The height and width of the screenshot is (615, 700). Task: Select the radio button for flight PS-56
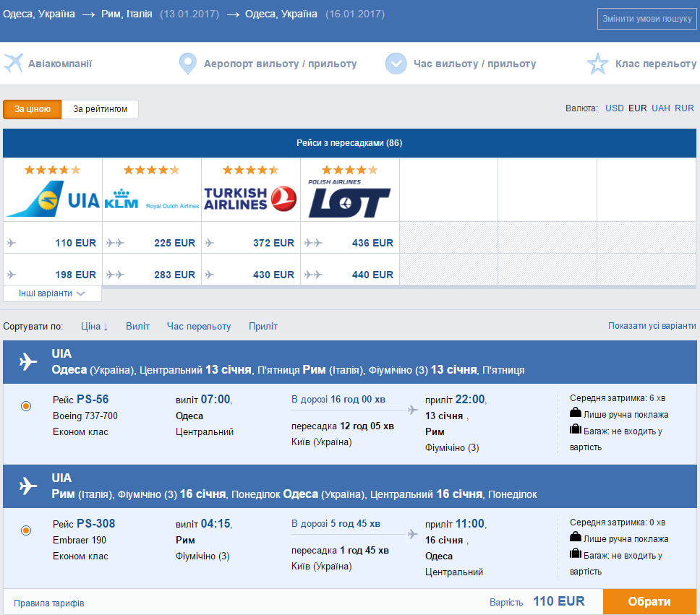click(x=26, y=406)
